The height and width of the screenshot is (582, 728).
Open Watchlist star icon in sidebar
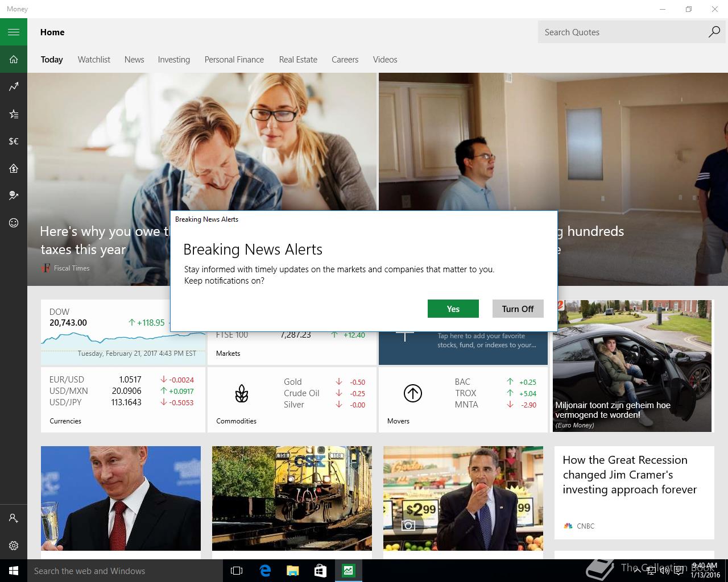coord(14,114)
